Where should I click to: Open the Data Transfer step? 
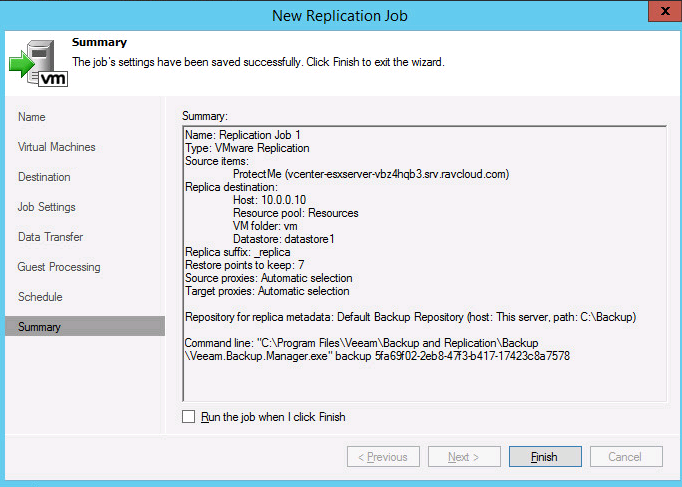(x=50, y=237)
